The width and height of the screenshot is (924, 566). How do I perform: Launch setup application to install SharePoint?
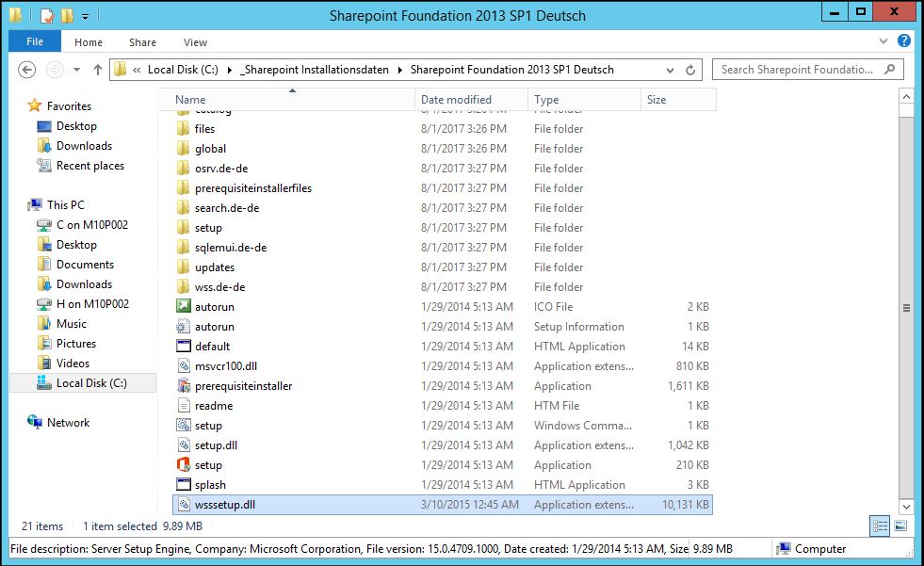(x=209, y=464)
